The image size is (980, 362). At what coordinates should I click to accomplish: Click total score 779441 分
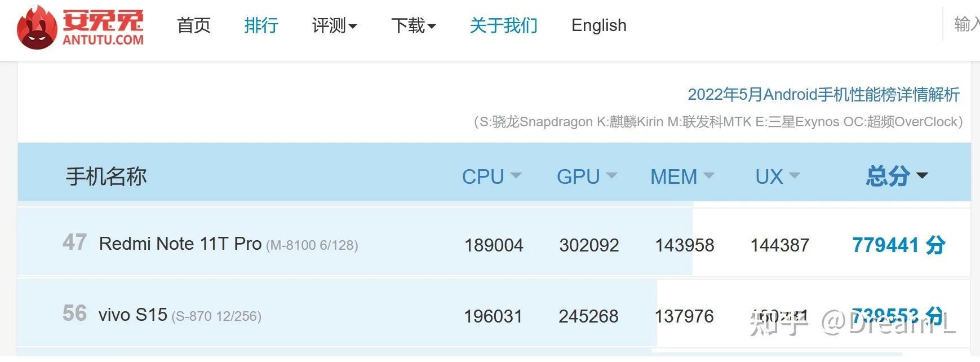(x=899, y=245)
